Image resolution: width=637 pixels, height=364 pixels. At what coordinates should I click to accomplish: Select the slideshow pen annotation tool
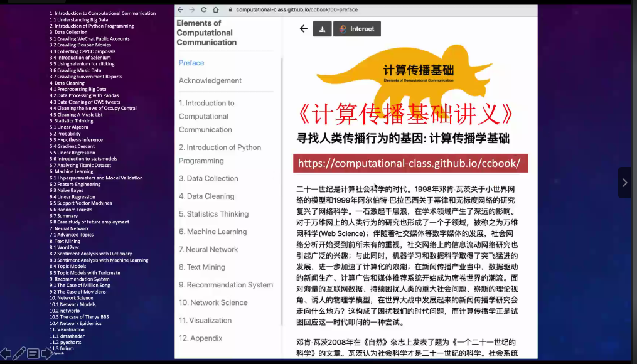click(19, 353)
